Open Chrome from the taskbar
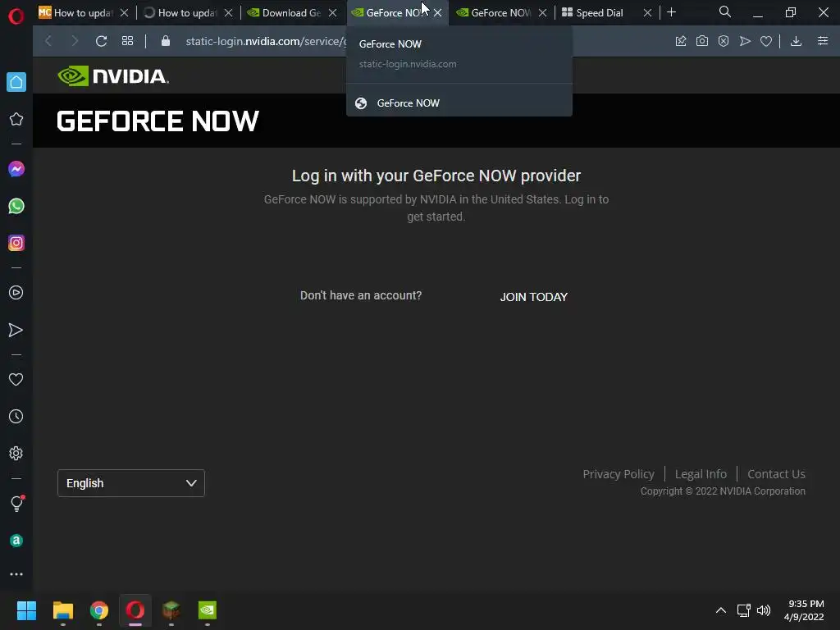 click(99, 610)
